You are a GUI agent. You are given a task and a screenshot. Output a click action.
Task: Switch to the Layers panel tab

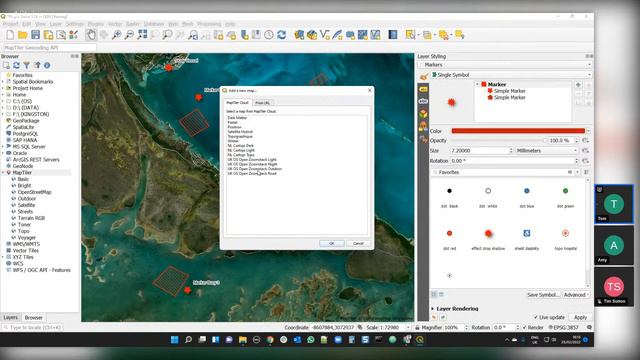[x=11, y=318]
